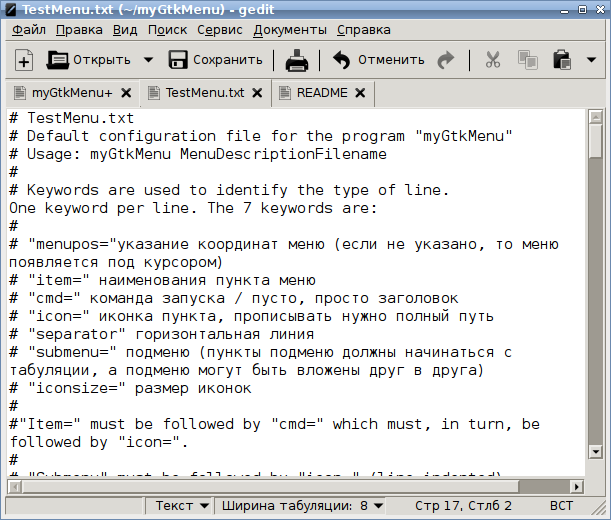Click the "cmd=" keyword line
Image resolution: width=611 pixels, height=520 pixels.
tap(234, 299)
